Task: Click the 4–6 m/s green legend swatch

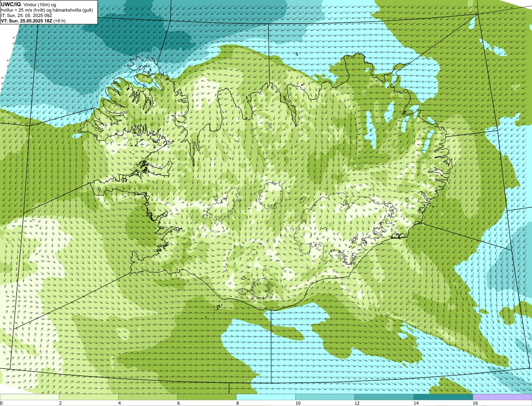Action: point(148,397)
